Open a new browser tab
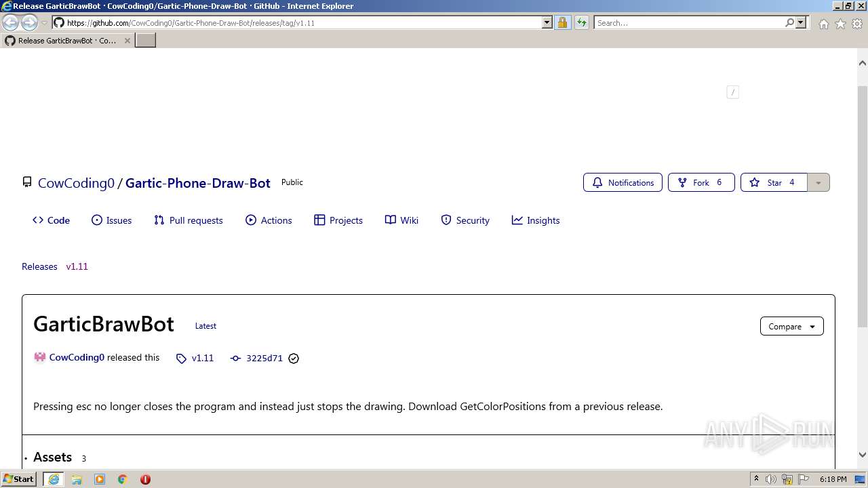 point(146,41)
